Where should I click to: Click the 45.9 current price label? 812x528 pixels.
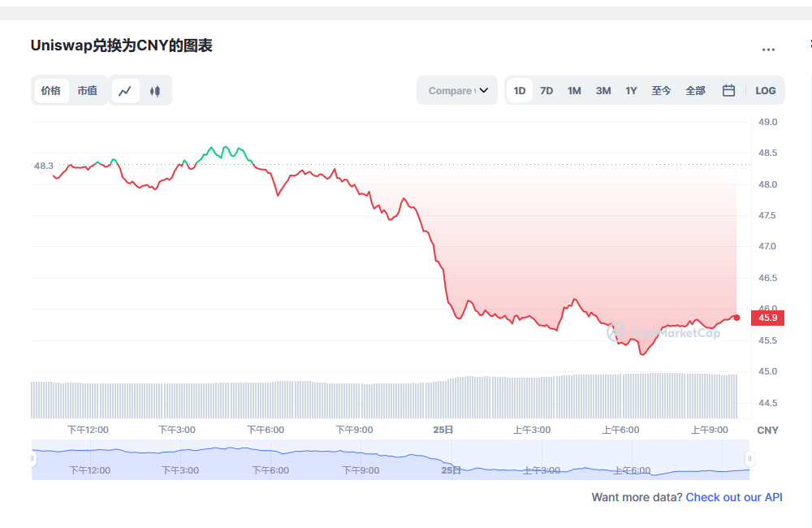click(767, 318)
